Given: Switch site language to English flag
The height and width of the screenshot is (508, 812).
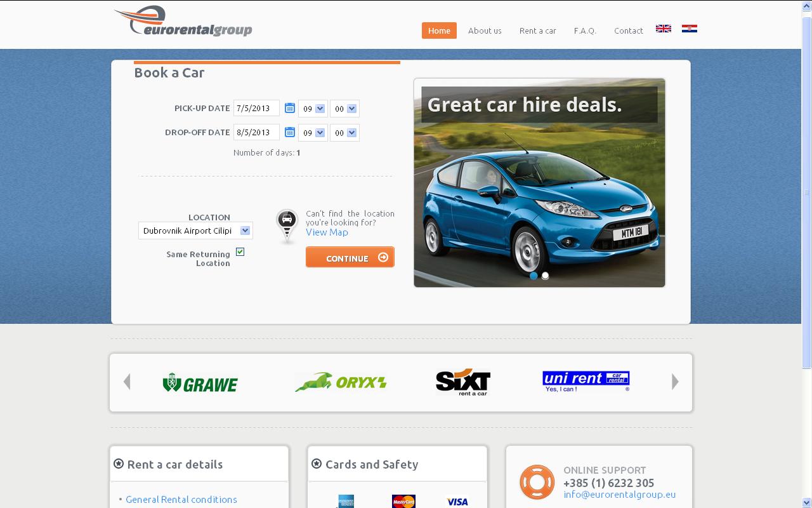Looking at the screenshot, I should (x=664, y=29).
